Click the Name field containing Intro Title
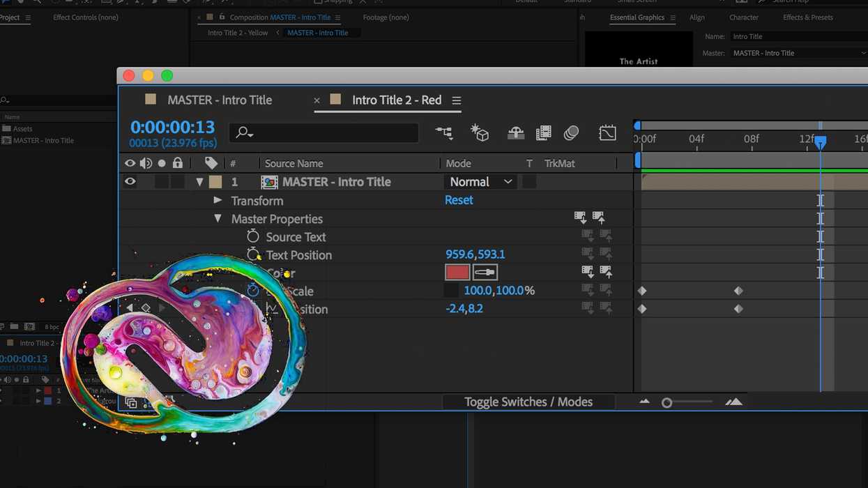 [x=798, y=36]
